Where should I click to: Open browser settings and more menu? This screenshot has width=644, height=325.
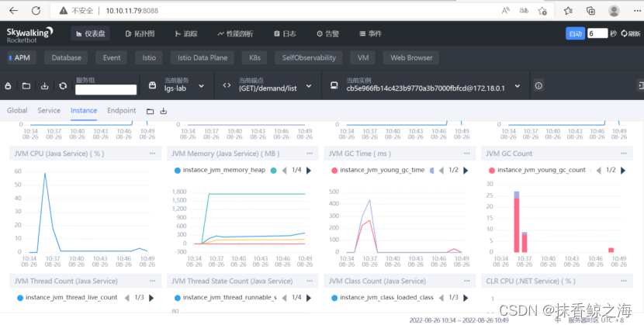coord(637,11)
